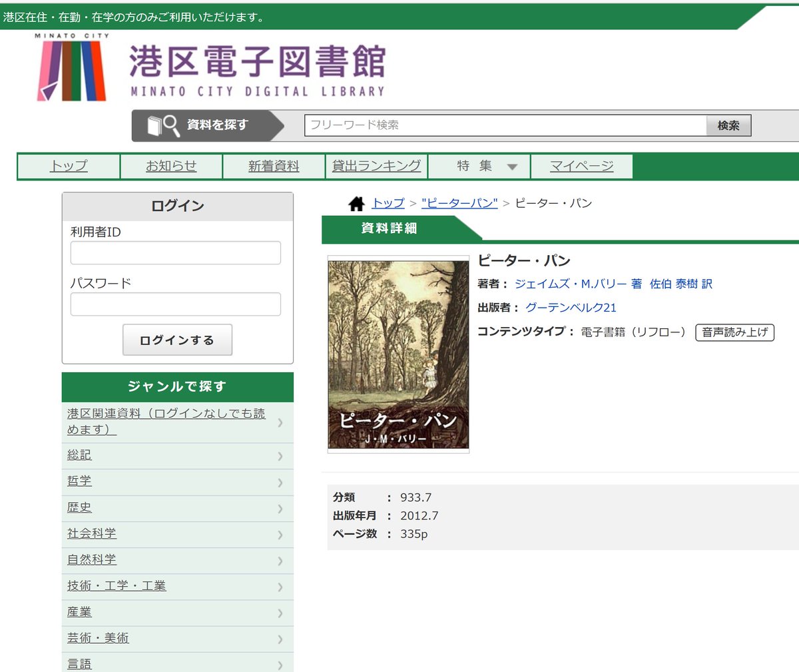Expand the 自然科学 genre chevron
The image size is (799, 672).
pos(280,561)
